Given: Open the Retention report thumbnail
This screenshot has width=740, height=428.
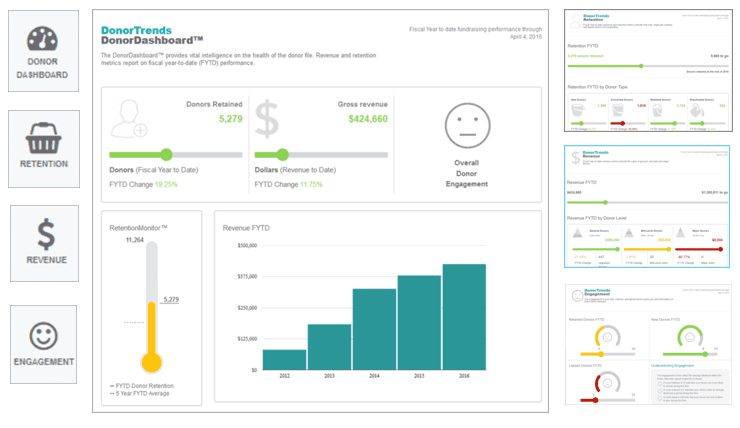Looking at the screenshot, I should 648,70.
